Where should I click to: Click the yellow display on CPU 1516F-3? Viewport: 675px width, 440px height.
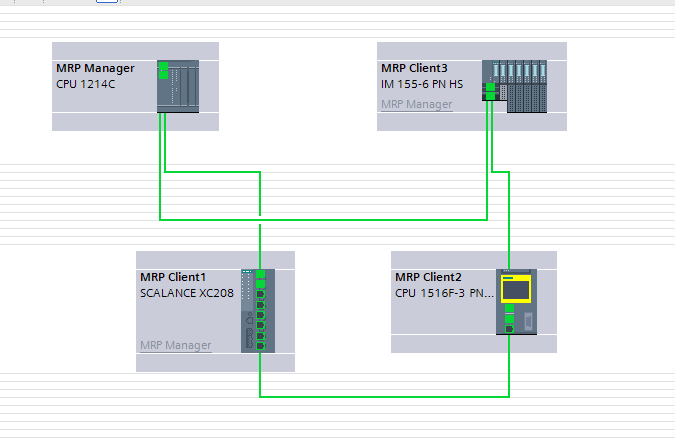[x=515, y=289]
